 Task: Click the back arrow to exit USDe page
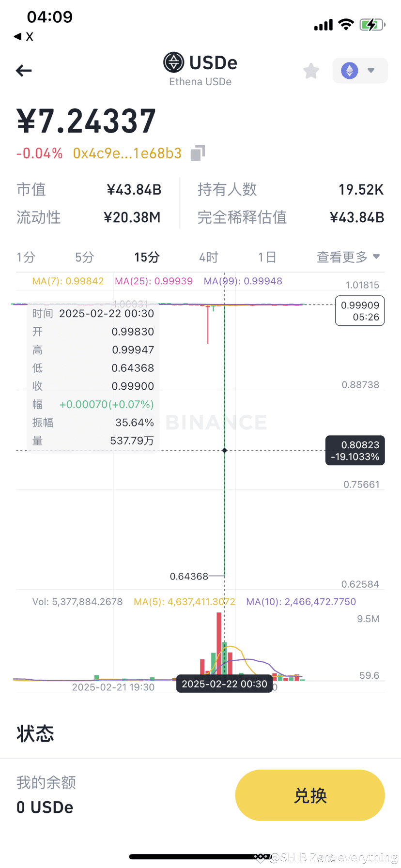click(x=23, y=71)
